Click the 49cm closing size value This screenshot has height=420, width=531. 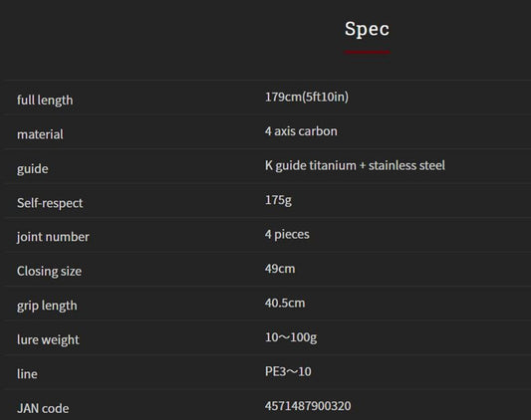280,269
